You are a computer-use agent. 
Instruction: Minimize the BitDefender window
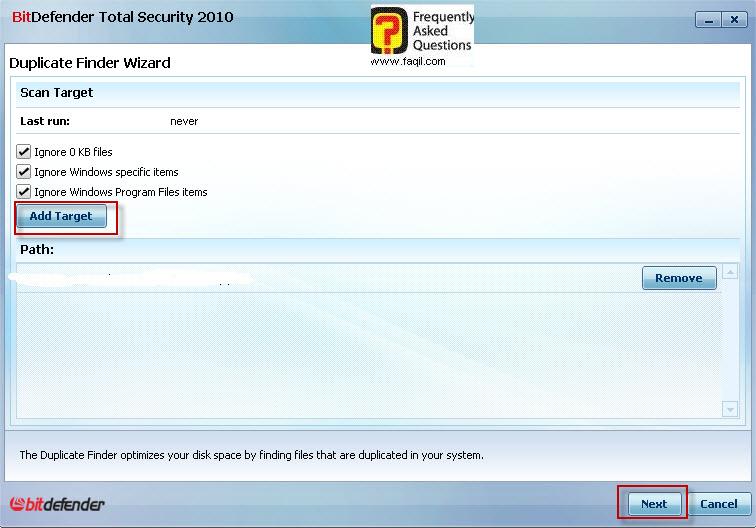click(708, 20)
